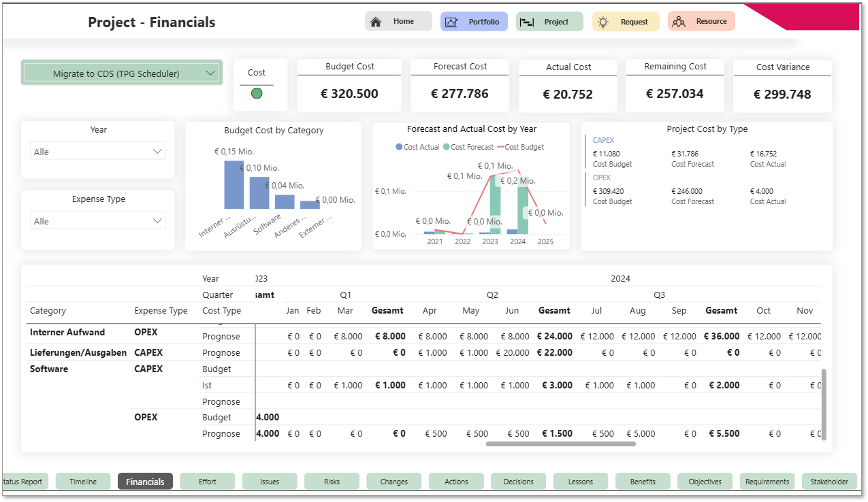Expand the Expense Type filter dropdown
868x502 pixels.
(157, 221)
